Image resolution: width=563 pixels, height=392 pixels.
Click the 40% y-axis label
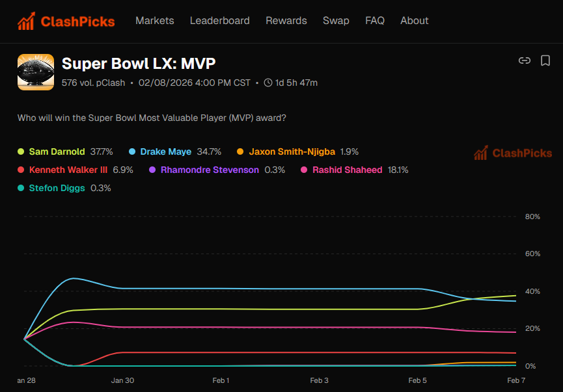[532, 292]
